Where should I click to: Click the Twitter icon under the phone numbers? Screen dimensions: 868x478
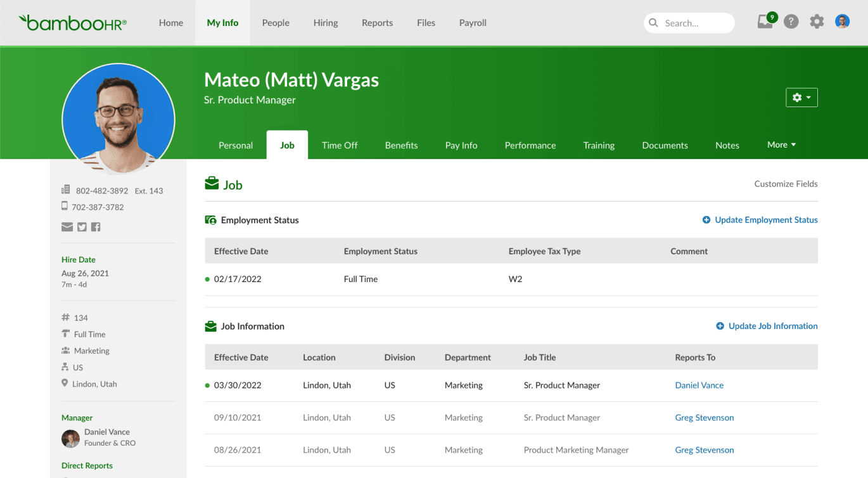pos(82,226)
